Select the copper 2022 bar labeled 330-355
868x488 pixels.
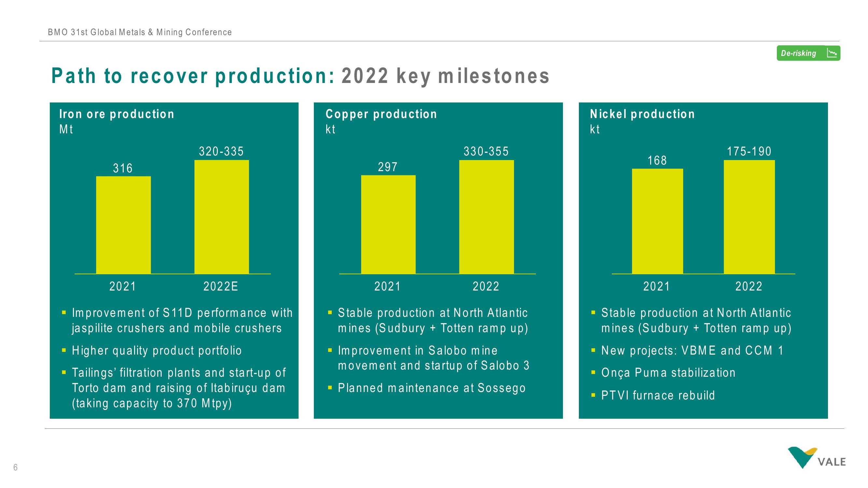click(x=486, y=217)
